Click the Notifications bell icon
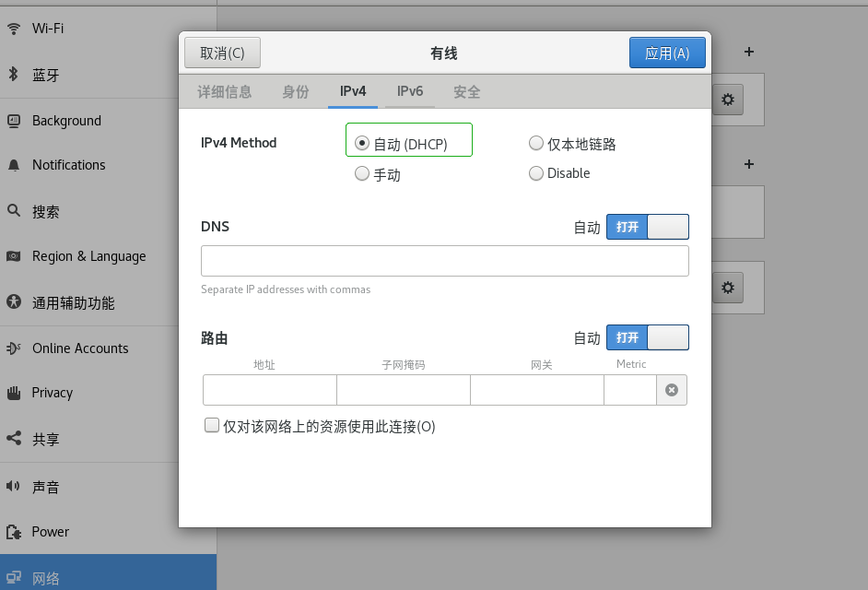The image size is (868, 590). pos(14,165)
